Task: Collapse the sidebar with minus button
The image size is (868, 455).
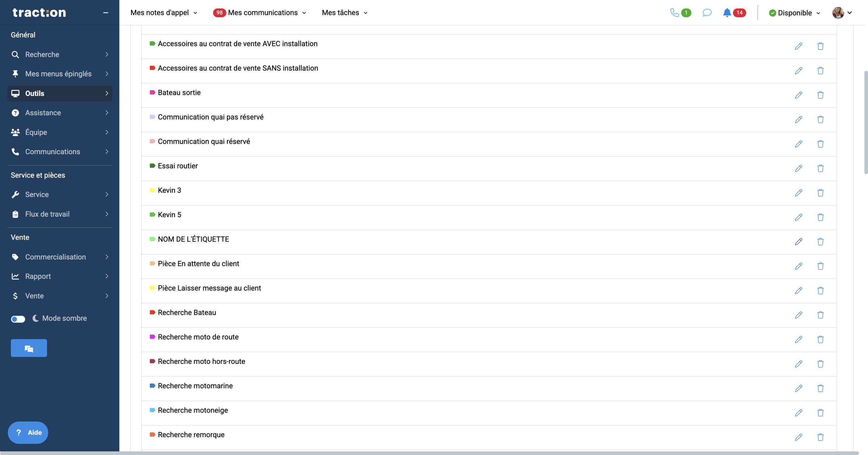Action: point(105,13)
